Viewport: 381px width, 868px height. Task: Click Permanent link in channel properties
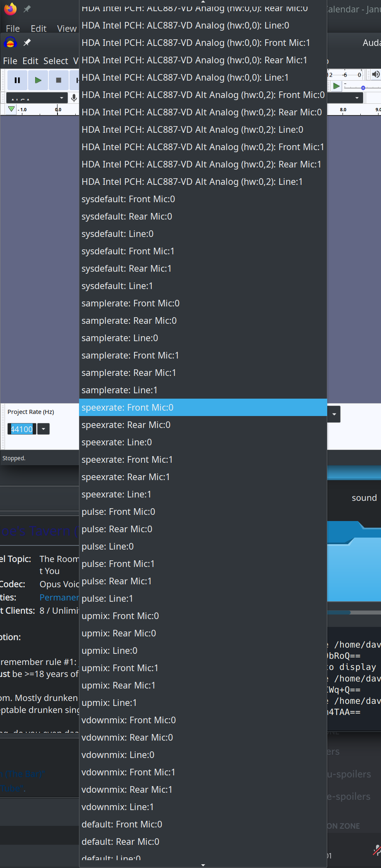click(59, 597)
